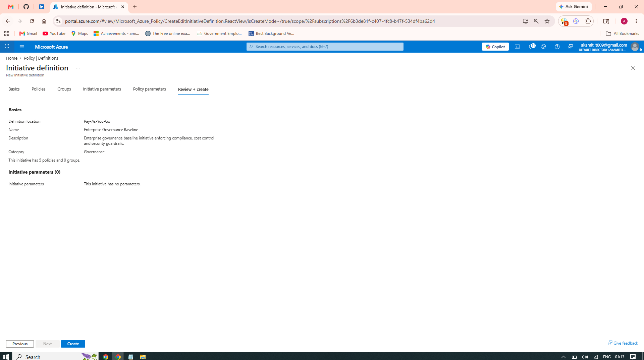Switch to the pinned LinkedIn tab
Viewport: 644px width, 360px height.
point(42,7)
